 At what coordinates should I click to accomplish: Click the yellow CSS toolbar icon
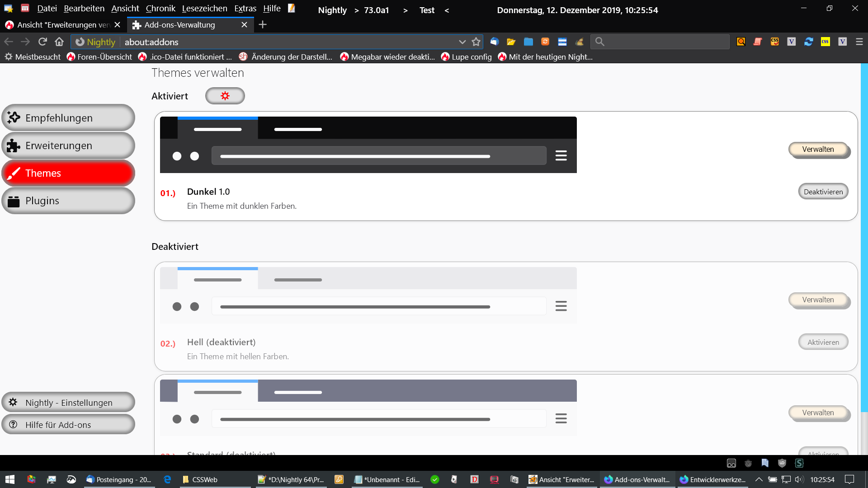click(826, 42)
